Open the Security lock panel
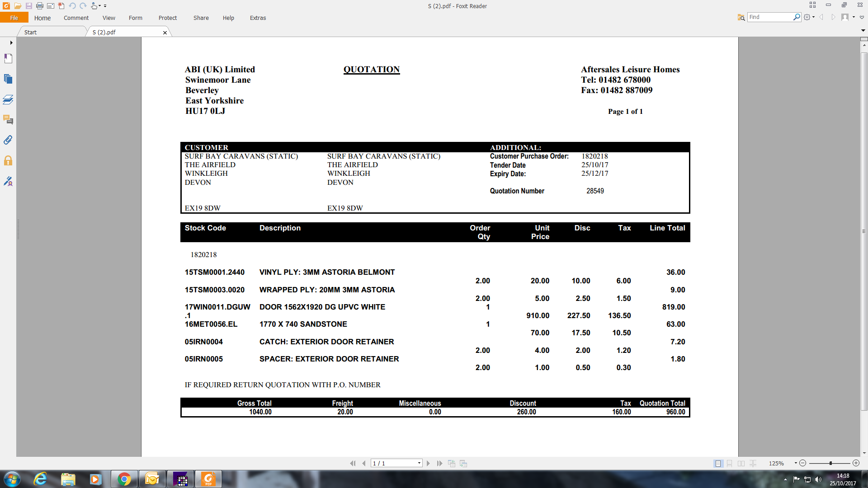 8,160
